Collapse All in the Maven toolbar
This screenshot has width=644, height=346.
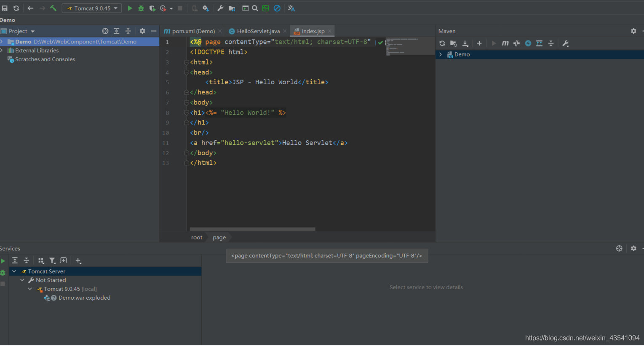(x=551, y=43)
